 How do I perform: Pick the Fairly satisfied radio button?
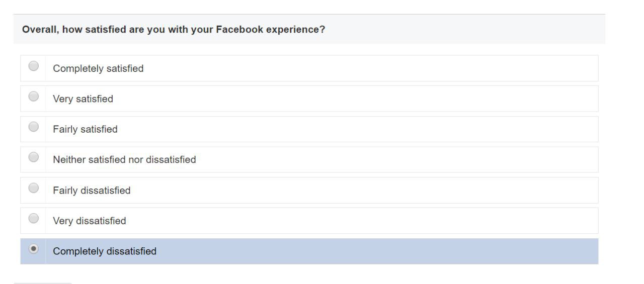[x=34, y=127]
